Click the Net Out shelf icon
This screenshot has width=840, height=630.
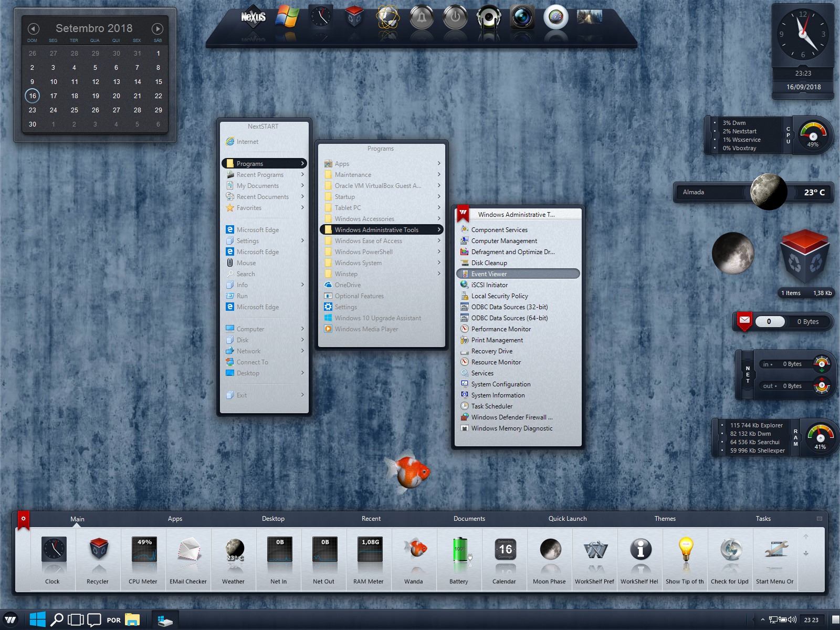(324, 549)
